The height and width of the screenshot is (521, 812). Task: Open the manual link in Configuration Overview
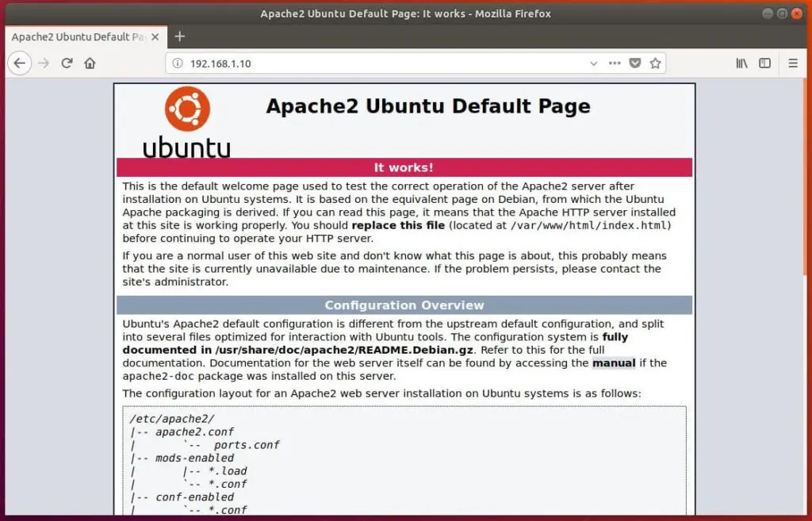[x=614, y=363]
